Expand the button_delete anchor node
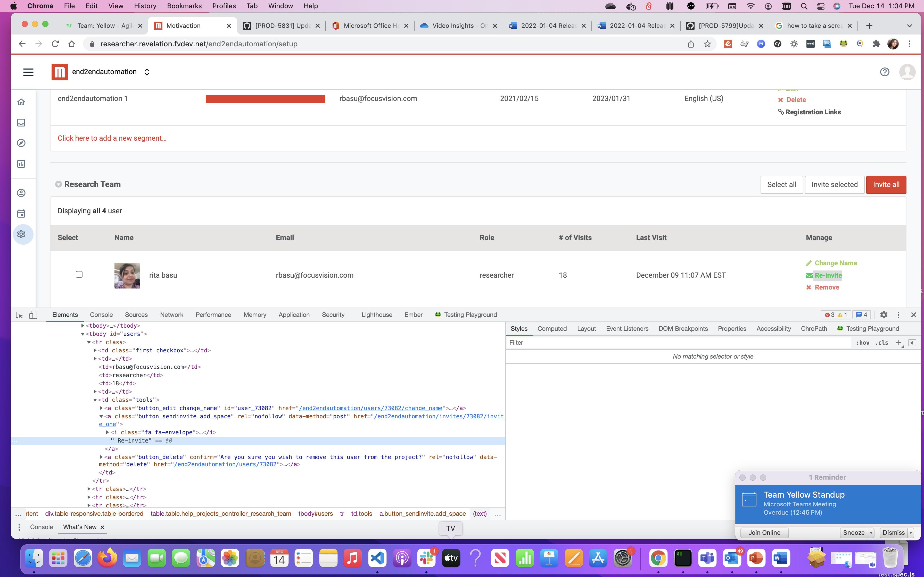 [x=101, y=457]
